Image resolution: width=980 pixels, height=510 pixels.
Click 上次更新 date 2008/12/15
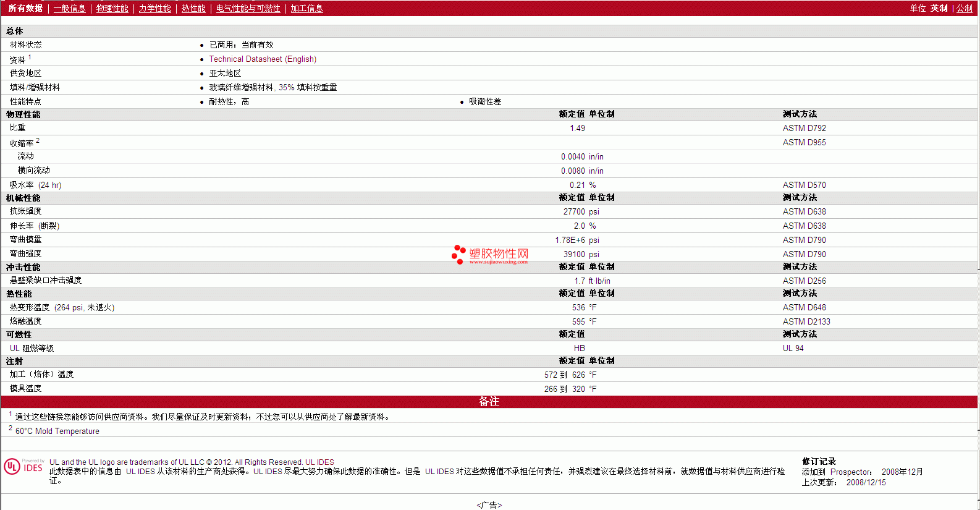(866, 483)
